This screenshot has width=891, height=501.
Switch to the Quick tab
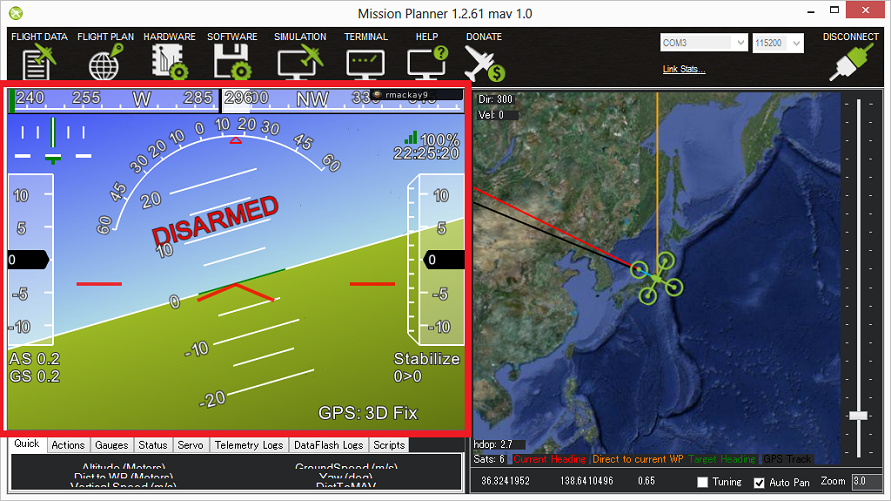(x=27, y=444)
